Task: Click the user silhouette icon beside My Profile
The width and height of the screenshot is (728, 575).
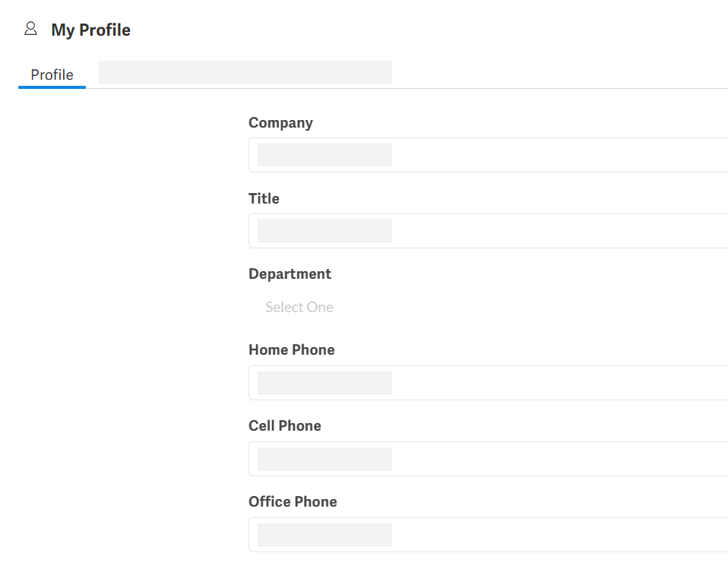Action: 30,29
